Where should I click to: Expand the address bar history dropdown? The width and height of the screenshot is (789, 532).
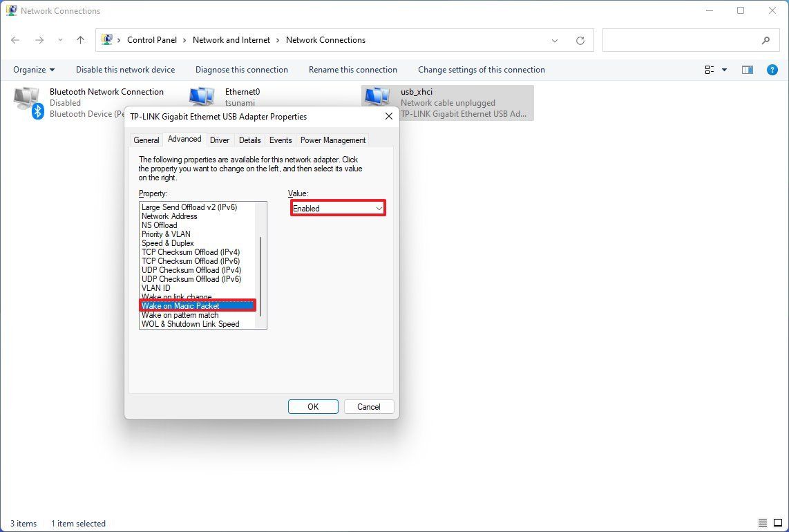click(555, 40)
